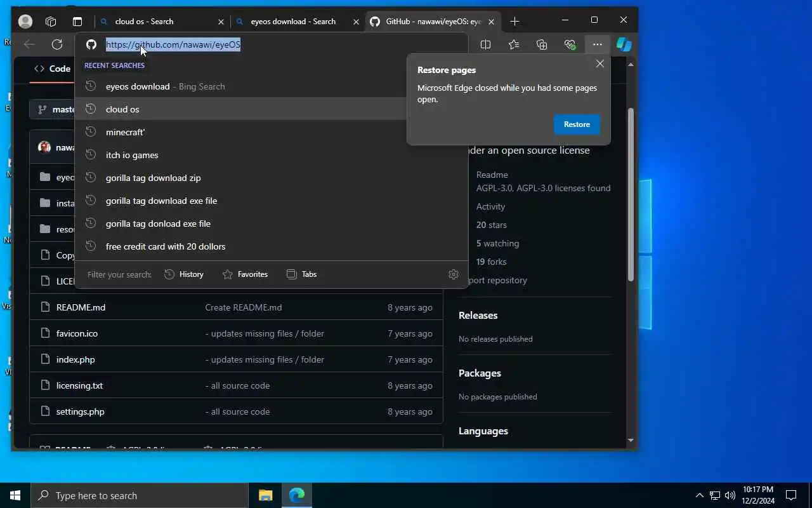Select 'free credit card with 20 dollors' suggestion

pyautogui.click(x=272, y=246)
